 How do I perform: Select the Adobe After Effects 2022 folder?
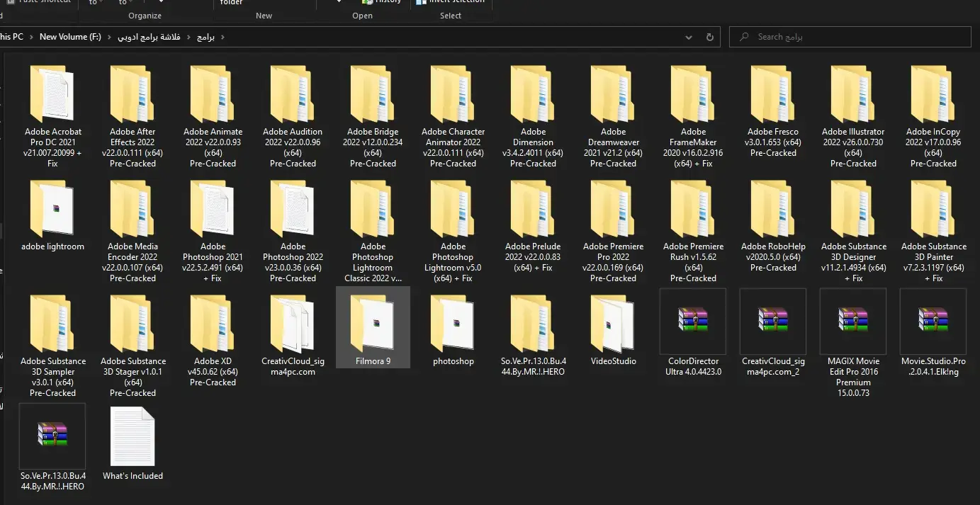pyautogui.click(x=133, y=115)
